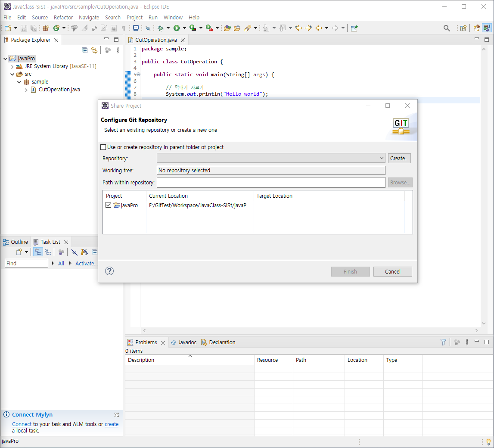
Task: Expand CutOperation.java tree node
Action: pos(26,90)
